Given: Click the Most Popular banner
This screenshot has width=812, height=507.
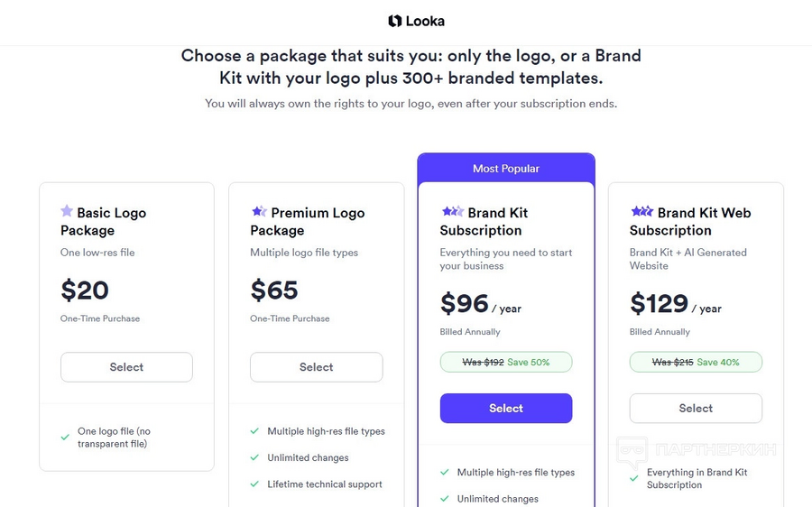Looking at the screenshot, I should (x=506, y=169).
